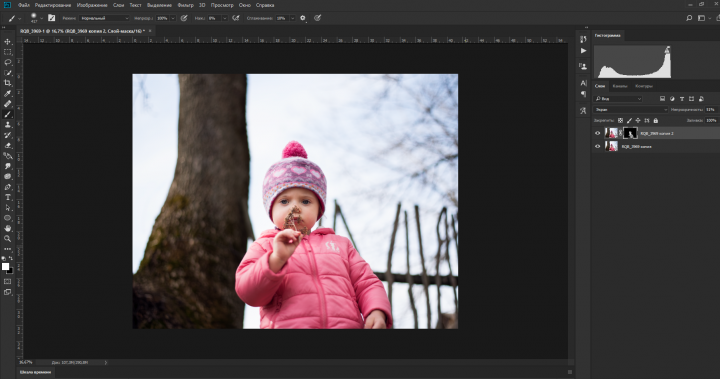Click the layer fill value field

point(711,120)
